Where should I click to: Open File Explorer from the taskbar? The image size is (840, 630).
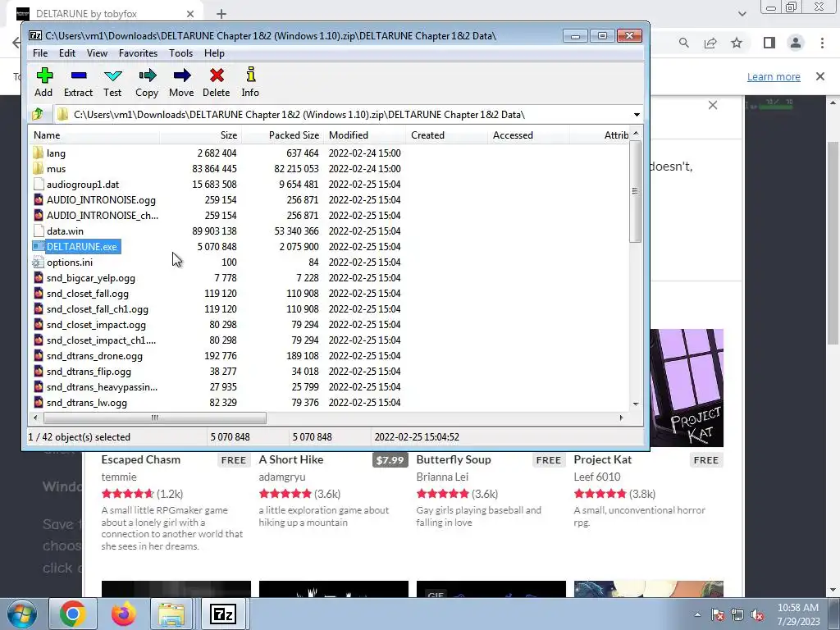[171, 614]
